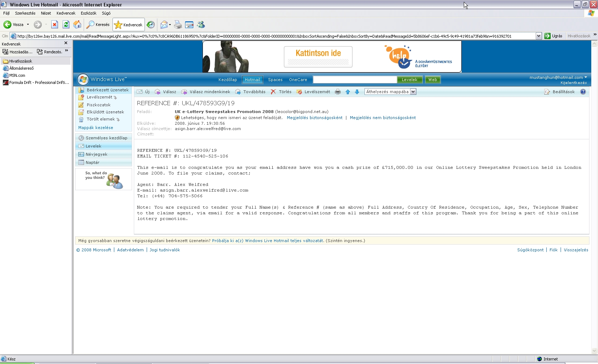Go to the previous message with up arrow
This screenshot has height=364, width=598.
[348, 92]
